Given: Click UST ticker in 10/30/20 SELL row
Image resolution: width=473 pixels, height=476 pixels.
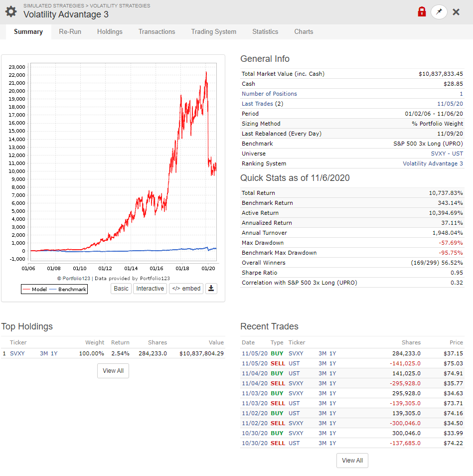Looking at the screenshot, I should [x=294, y=443].
